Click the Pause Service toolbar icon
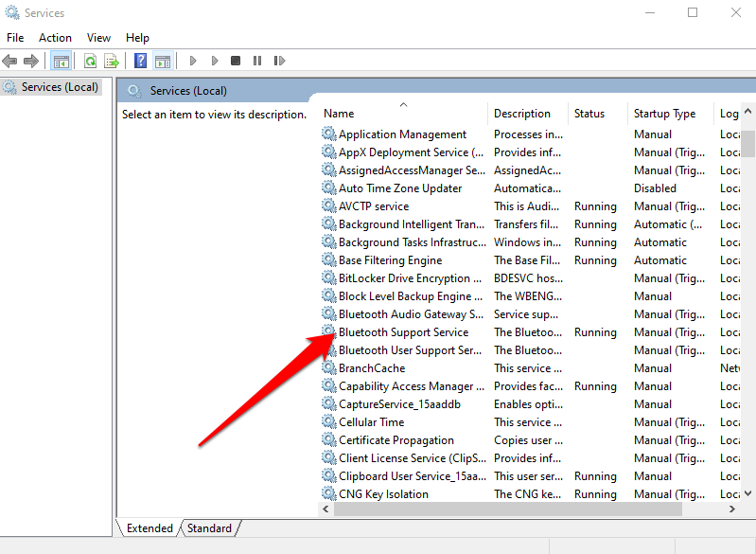Screen dimensions: 756x554 256,61
